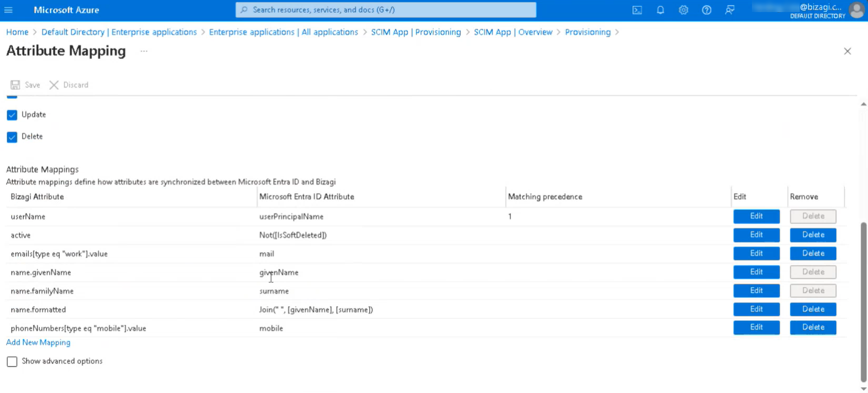Screen dimensions: 868x393
Task: Click the search magnifier icon
Action: point(244,10)
